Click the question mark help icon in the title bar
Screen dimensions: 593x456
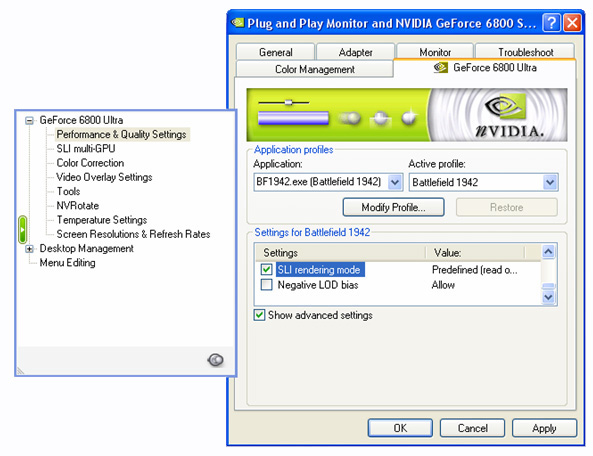551,23
